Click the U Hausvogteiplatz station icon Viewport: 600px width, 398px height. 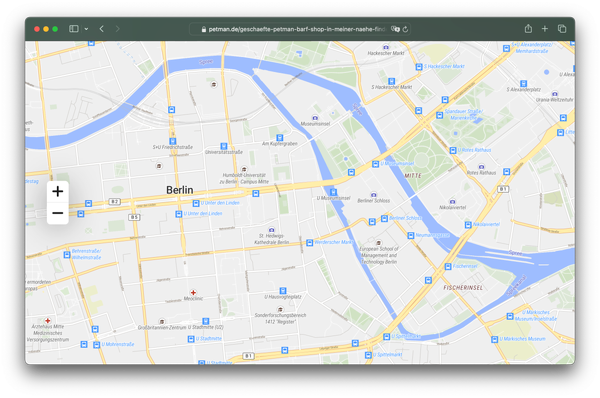click(x=283, y=291)
